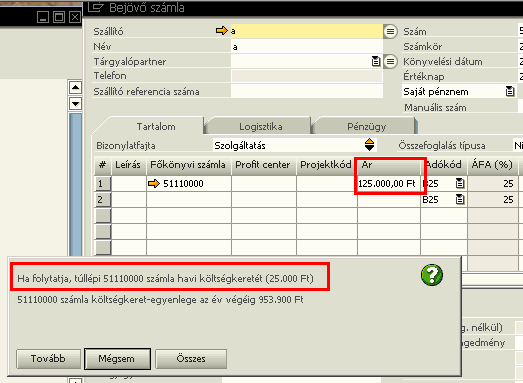Click the Profit center cell in row 1
The image size is (523, 383).
[264, 183]
